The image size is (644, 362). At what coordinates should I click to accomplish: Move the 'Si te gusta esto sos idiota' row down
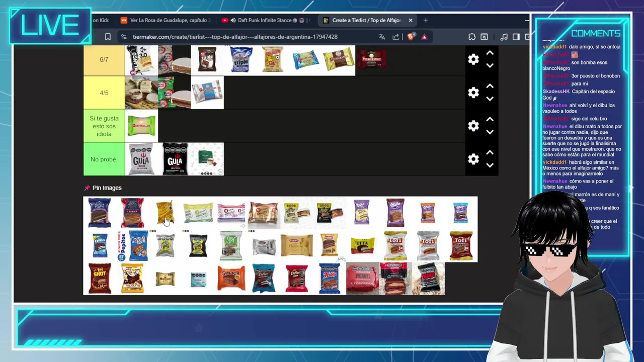pyautogui.click(x=490, y=132)
